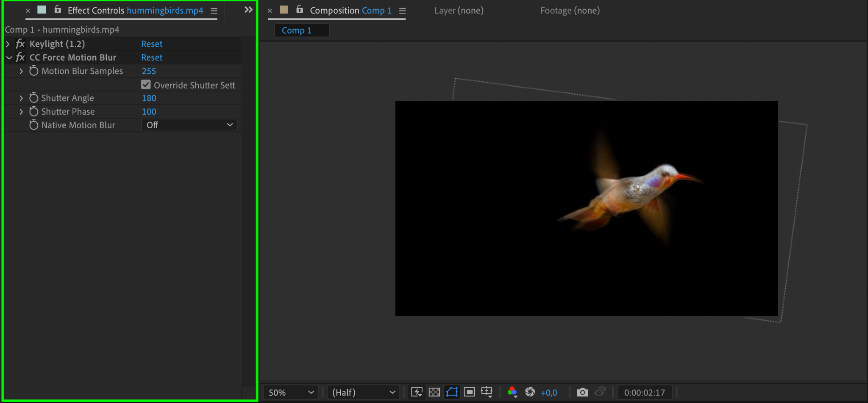Screen dimensions: 868x403
Task: Open the show channel RGB color icon
Action: 512,392
